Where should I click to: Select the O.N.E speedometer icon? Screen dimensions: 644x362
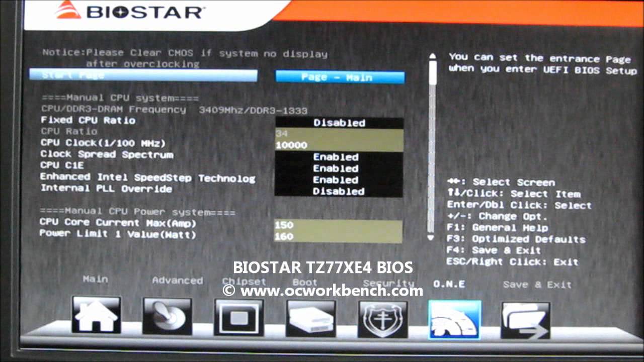coord(455,320)
